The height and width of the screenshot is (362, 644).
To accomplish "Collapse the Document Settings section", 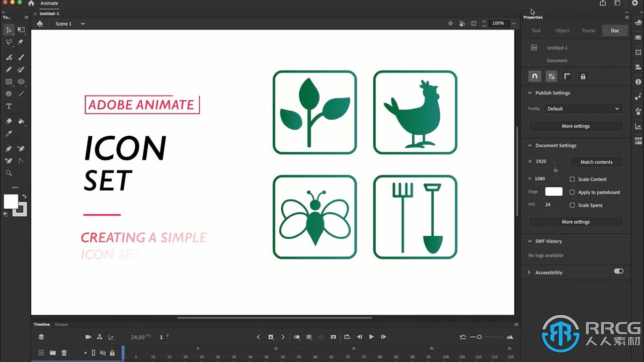I will tap(530, 145).
